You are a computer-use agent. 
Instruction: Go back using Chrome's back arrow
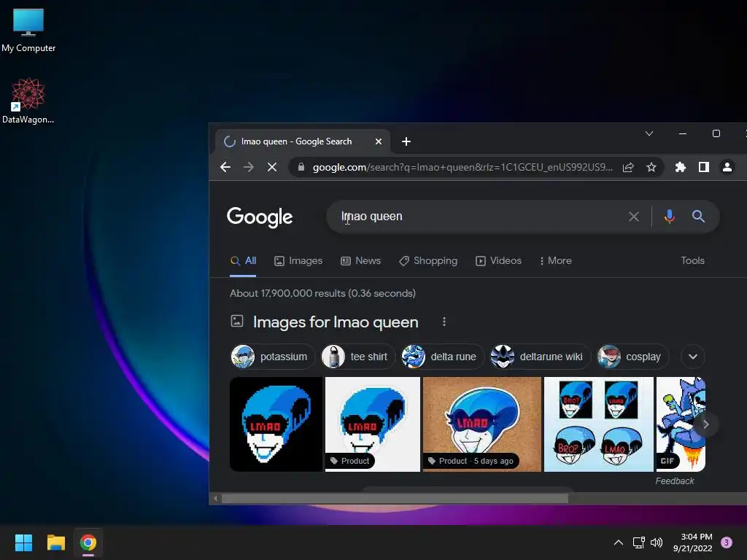coord(225,167)
